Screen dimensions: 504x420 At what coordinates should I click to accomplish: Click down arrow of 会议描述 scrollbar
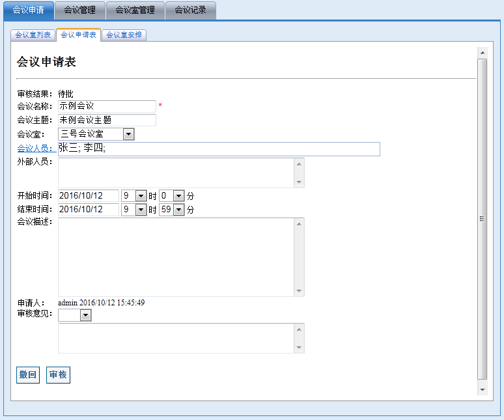(x=299, y=291)
